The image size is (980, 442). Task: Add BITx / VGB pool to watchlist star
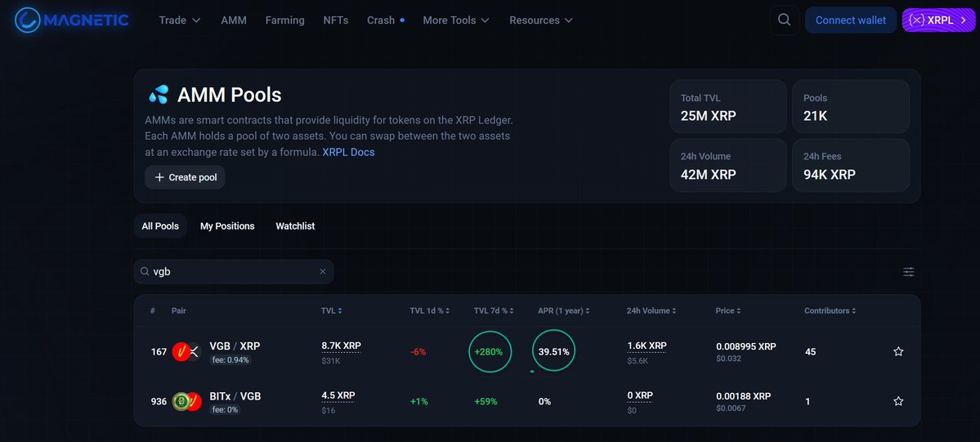(x=898, y=401)
